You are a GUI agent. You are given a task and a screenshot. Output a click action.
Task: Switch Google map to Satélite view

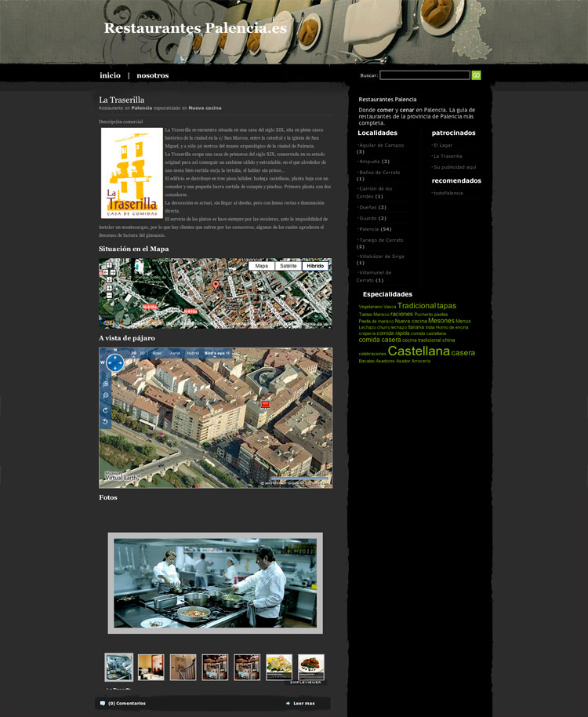(289, 266)
